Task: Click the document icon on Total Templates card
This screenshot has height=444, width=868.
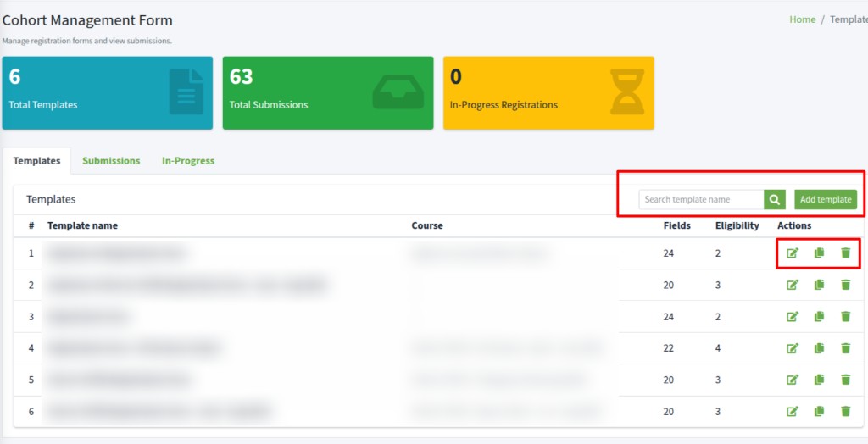Action: [186, 92]
